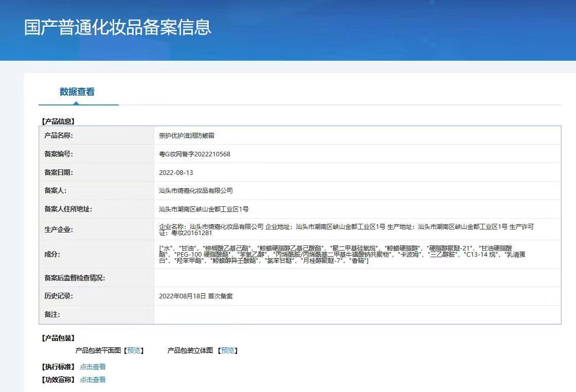Click filing number 粤G妆网备字2022210568
The width and height of the screenshot is (576, 392).
tap(195, 154)
